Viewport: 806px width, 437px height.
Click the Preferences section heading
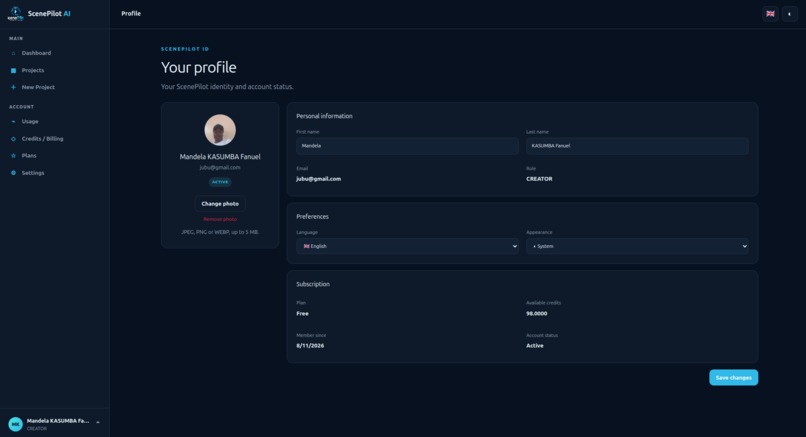coord(312,217)
